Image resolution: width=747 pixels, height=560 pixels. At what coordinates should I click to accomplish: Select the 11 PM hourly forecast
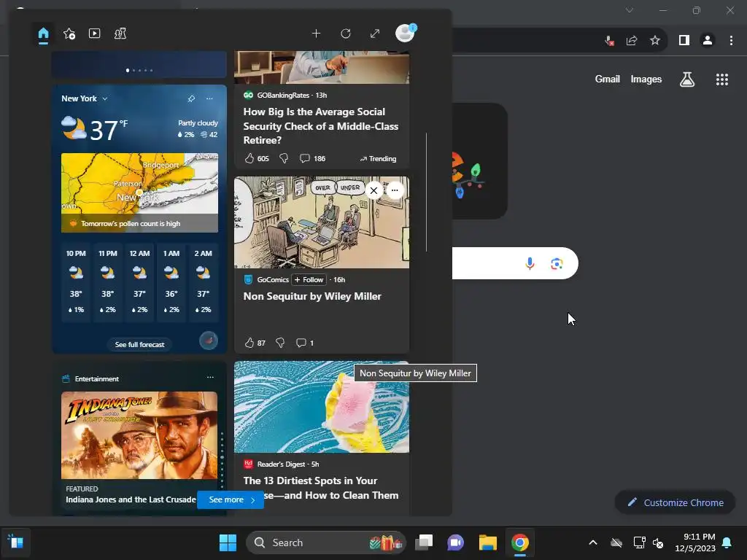pyautogui.click(x=108, y=282)
